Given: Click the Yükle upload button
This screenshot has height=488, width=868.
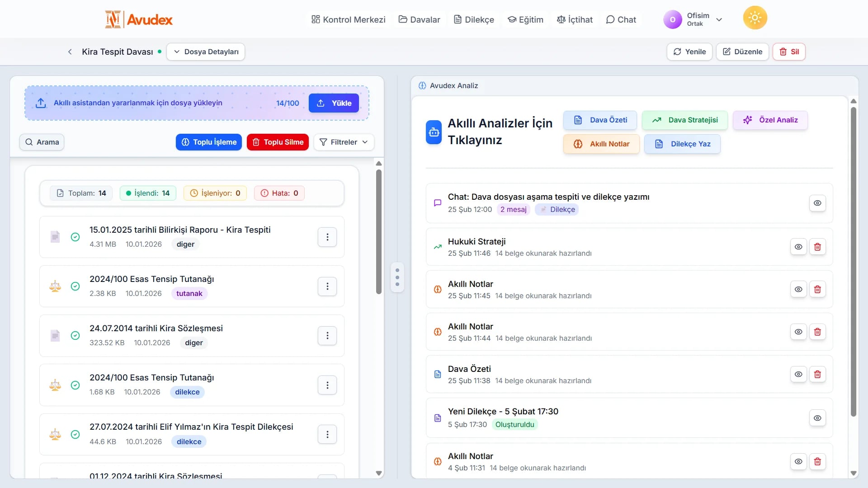Looking at the screenshot, I should coord(334,103).
